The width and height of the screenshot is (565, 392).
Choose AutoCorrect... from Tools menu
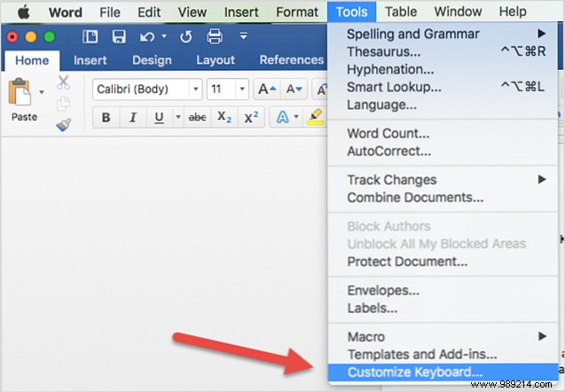tap(443, 151)
